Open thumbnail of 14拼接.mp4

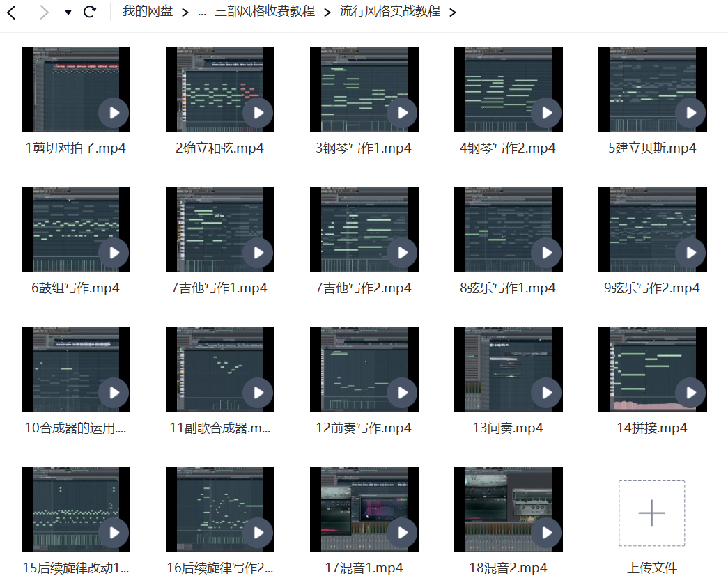click(652, 369)
